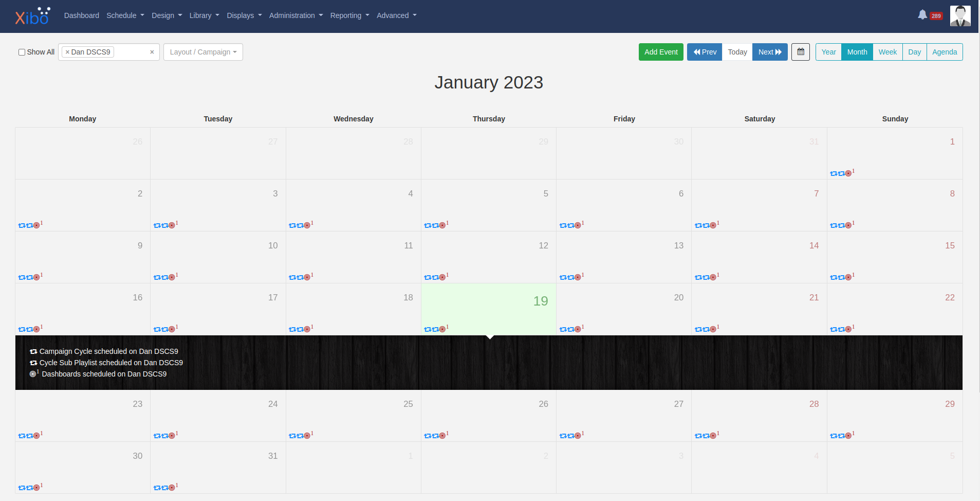Toggle the Agenda view
This screenshot has width=980, height=501.
click(x=944, y=51)
